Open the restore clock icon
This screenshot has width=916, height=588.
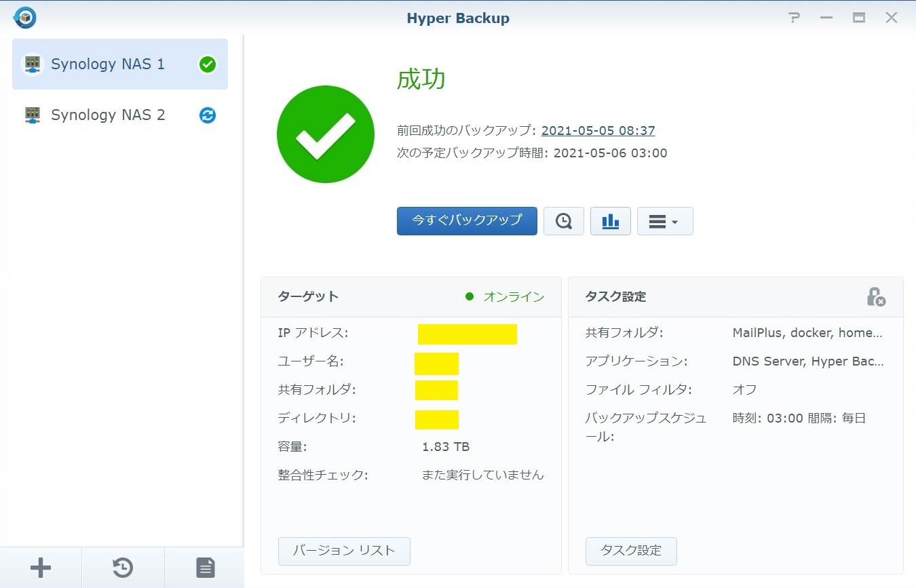pos(123,568)
